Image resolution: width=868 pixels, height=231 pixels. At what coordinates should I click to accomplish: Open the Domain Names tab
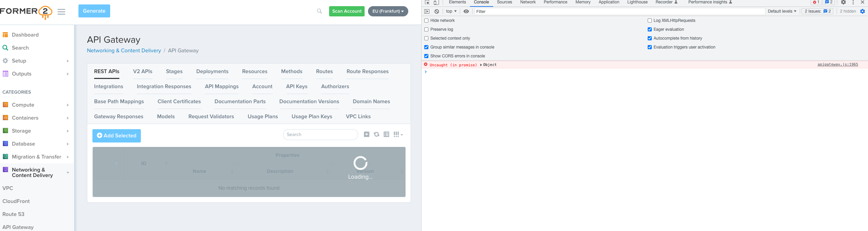(371, 101)
